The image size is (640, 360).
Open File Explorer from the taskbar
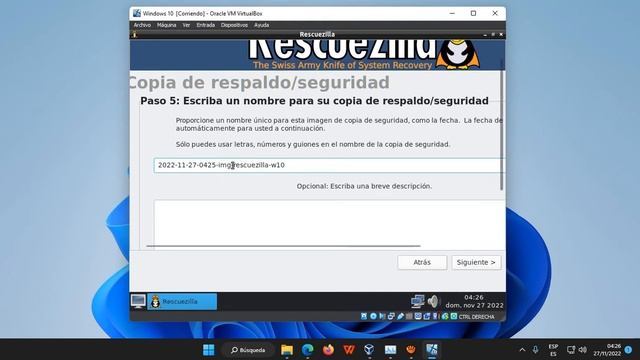click(x=287, y=350)
